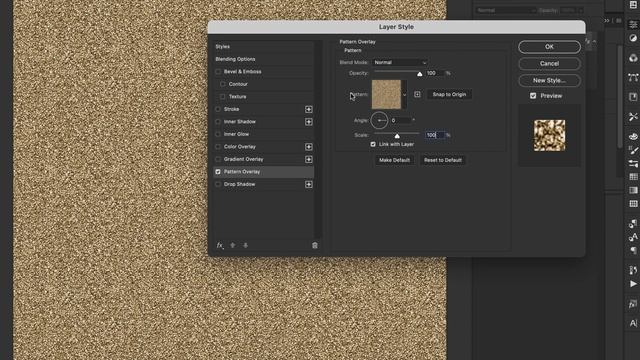The image size is (640, 360).
Task: Click the move effect down arrow
Action: point(245,245)
